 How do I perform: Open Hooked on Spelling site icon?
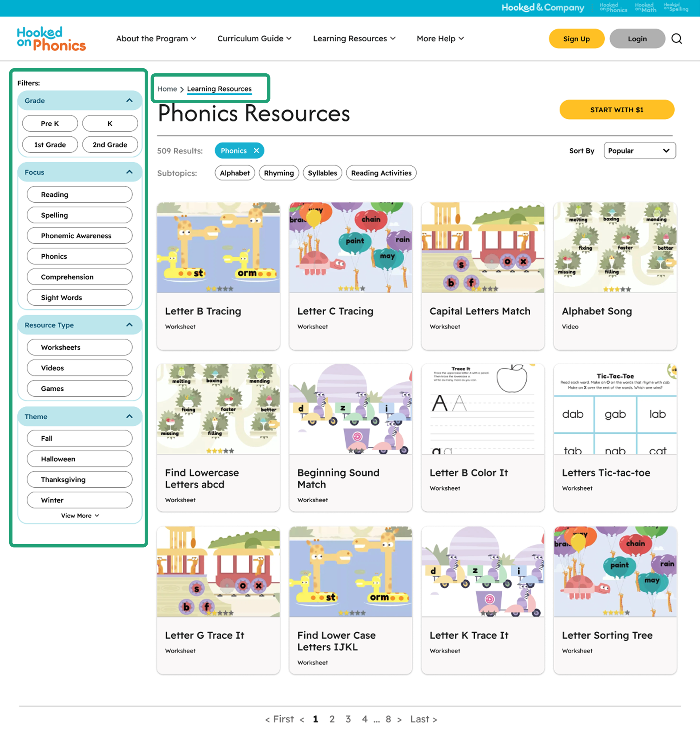(x=676, y=8)
